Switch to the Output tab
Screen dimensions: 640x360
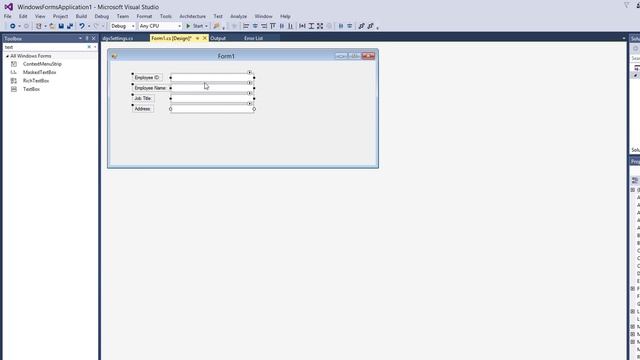pyautogui.click(x=218, y=38)
